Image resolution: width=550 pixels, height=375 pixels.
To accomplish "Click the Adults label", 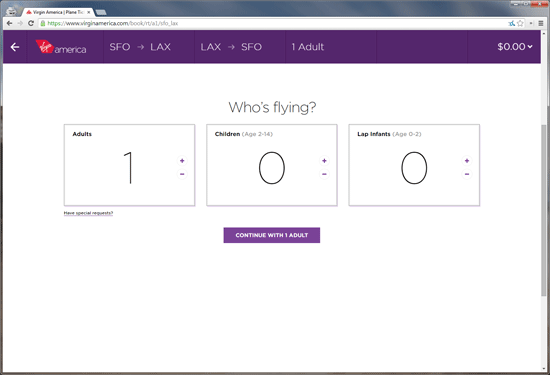I will tap(82, 134).
